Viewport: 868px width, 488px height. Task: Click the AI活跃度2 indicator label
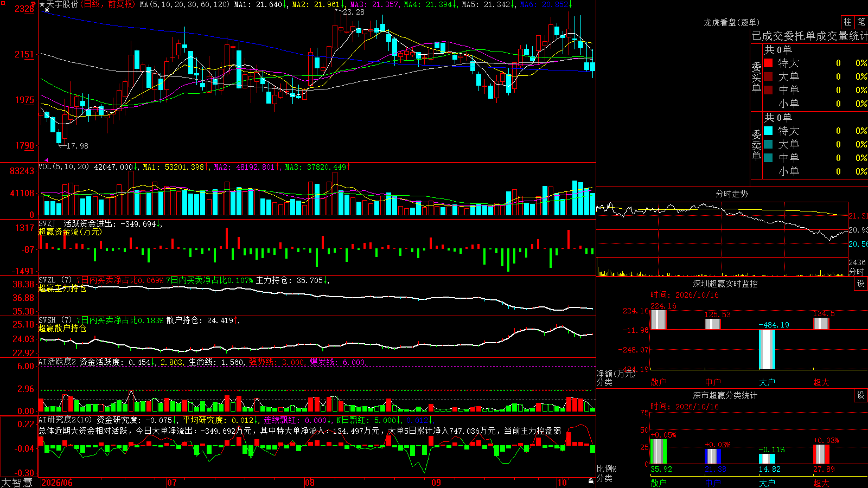tap(57, 362)
